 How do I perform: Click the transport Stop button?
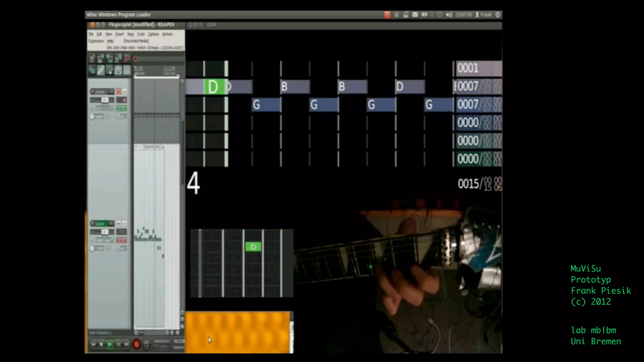[101, 344]
